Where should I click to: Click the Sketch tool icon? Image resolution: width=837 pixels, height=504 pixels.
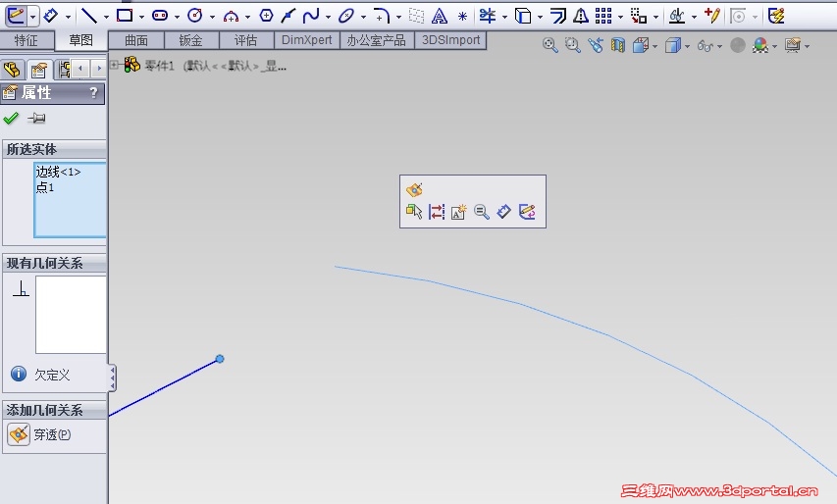tap(16, 16)
